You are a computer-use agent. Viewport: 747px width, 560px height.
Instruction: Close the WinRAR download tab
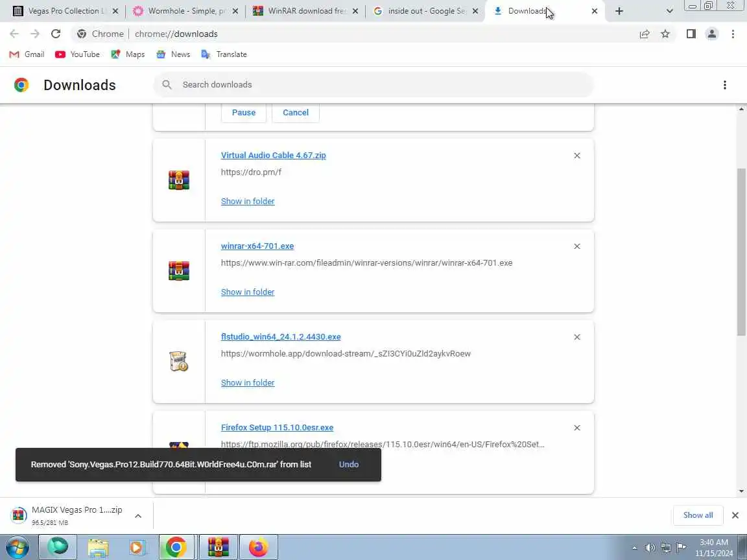tap(355, 11)
